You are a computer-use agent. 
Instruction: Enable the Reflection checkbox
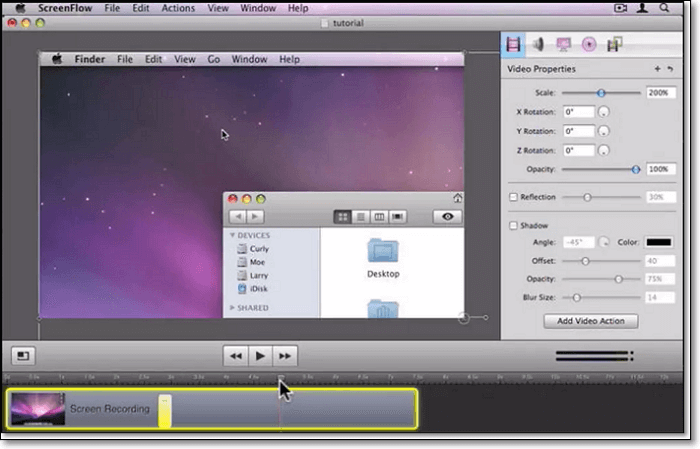coord(514,197)
